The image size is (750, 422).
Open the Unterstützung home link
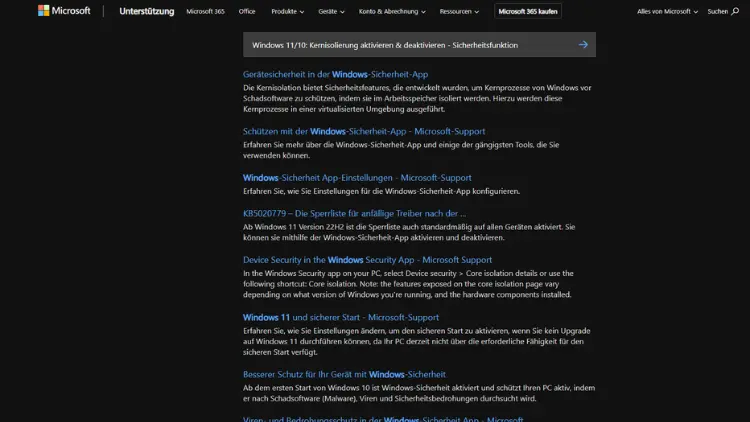pyautogui.click(x=147, y=11)
